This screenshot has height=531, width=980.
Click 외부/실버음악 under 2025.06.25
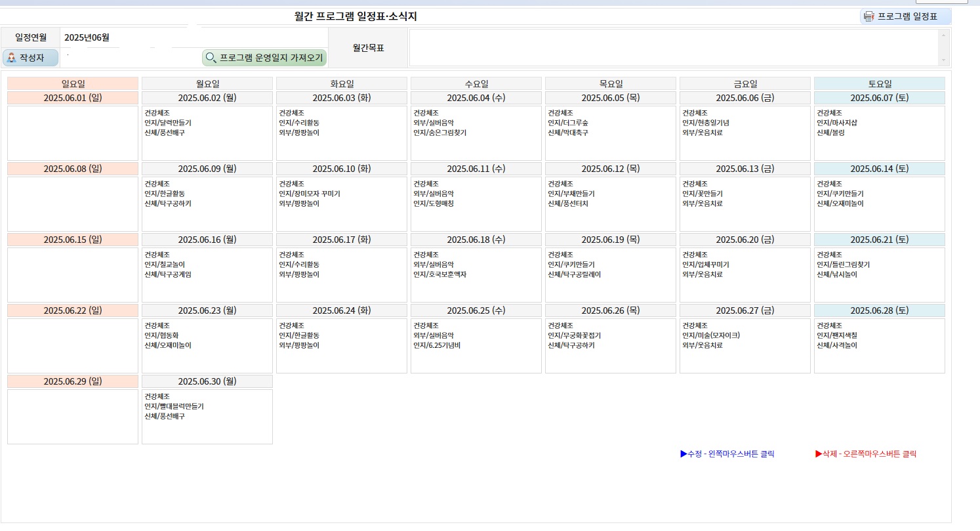434,335
